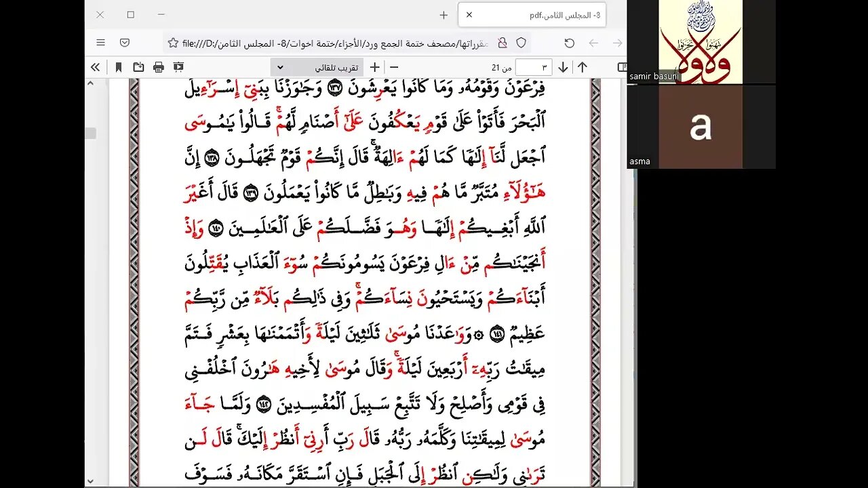Switch to presentation mode
Viewport: 868px width, 488px height.
click(x=178, y=67)
